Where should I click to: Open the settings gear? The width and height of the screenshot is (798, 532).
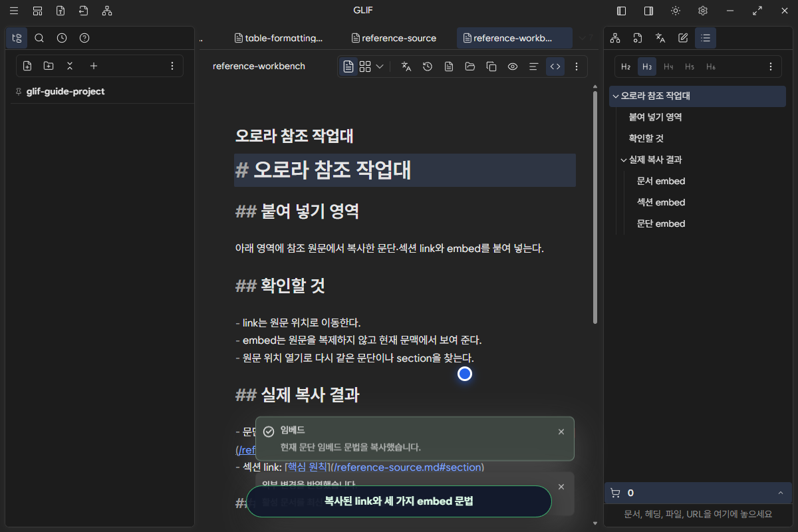coord(703,11)
